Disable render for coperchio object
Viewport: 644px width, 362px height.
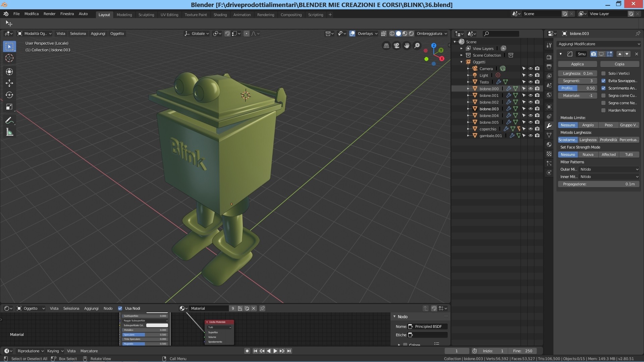point(537,129)
